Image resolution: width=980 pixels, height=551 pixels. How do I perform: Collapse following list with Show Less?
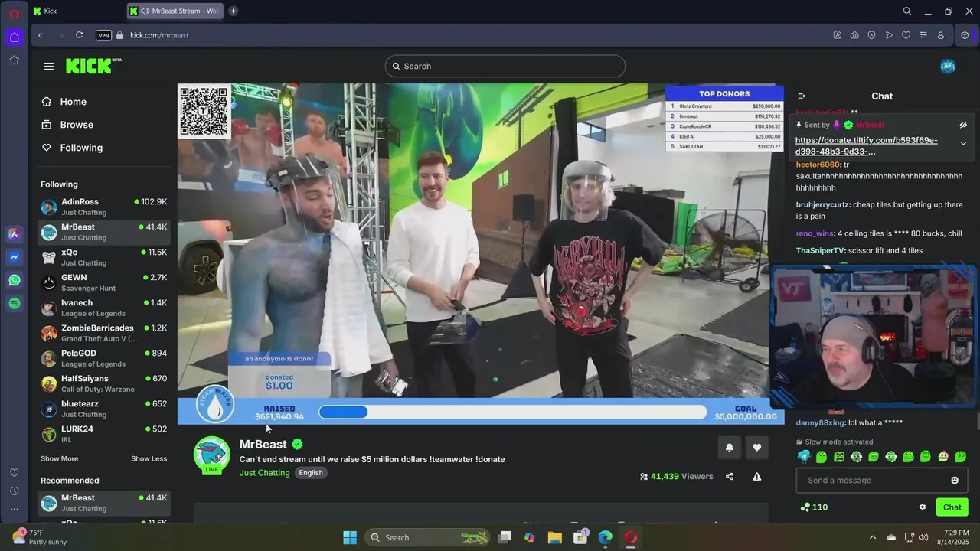(149, 459)
